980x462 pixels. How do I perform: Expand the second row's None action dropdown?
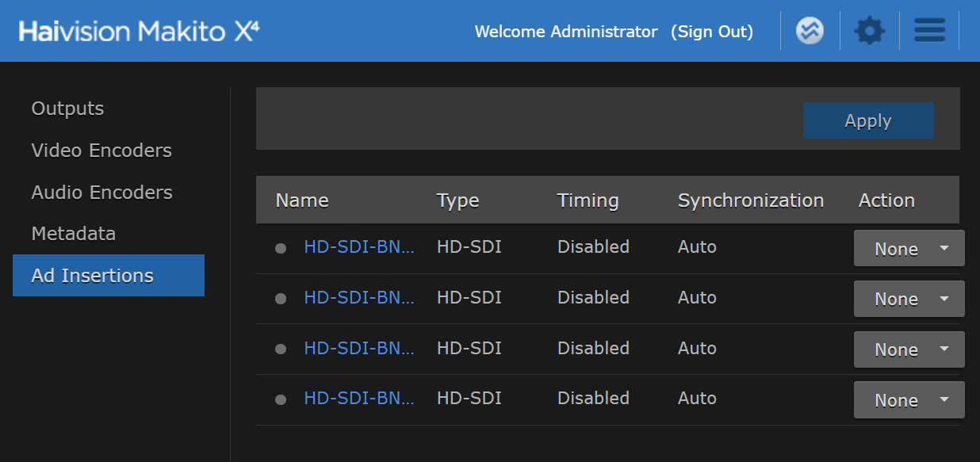point(909,299)
